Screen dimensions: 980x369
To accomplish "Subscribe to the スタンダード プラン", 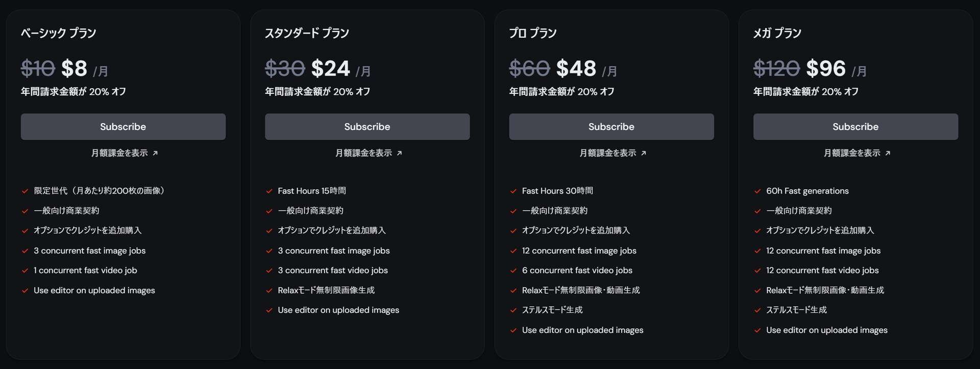I will 367,127.
